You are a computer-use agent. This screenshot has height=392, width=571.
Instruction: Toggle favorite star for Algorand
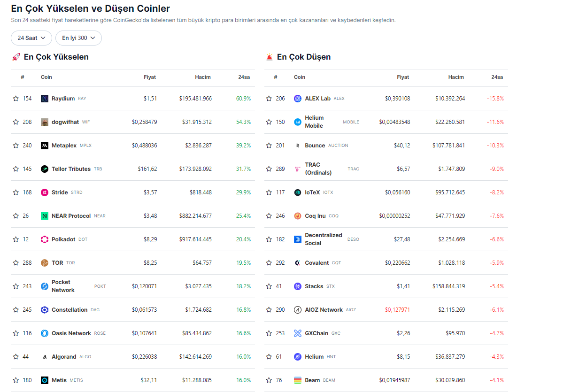[16, 357]
